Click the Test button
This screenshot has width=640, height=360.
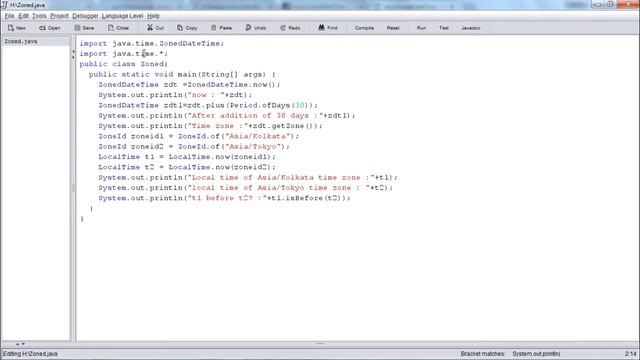click(444, 28)
